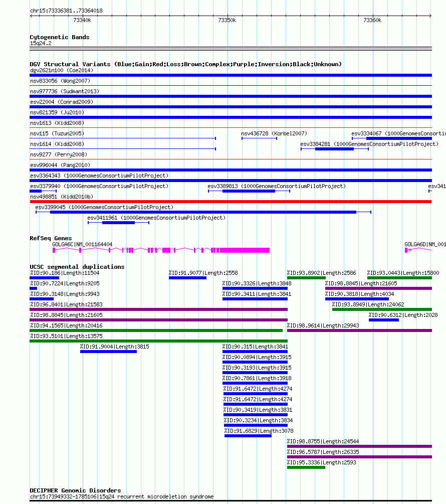Select variant esv3334067 label
446x504 pixels.
click(x=398, y=133)
